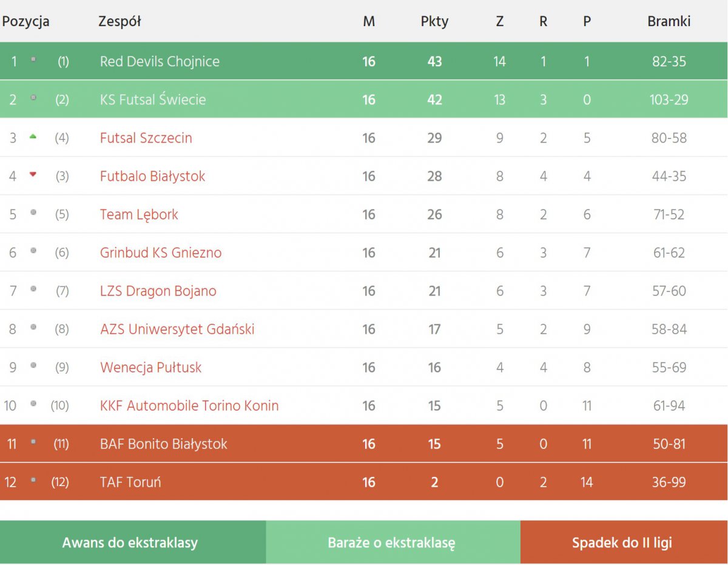Open Futsal Szczecin team link
Image resolution: width=728 pixels, height=565 pixels.
146,138
